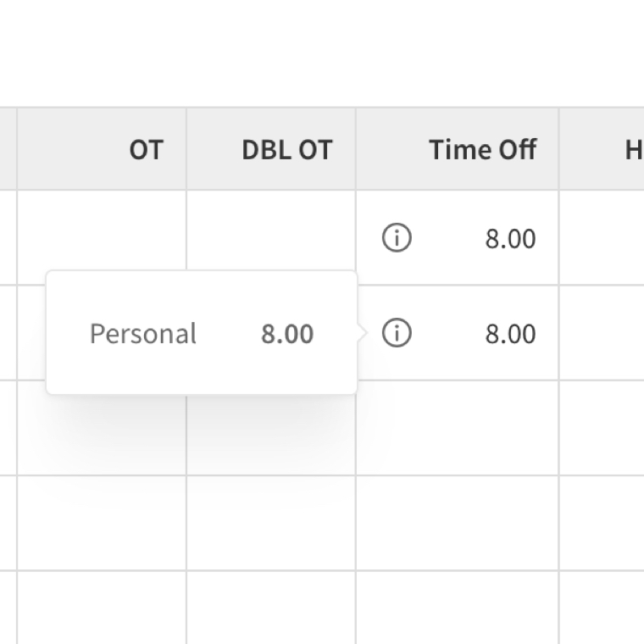This screenshot has width=644, height=644.
Task: Click the 8.00 amount inside the Personal tooltip
Action: [x=287, y=334]
